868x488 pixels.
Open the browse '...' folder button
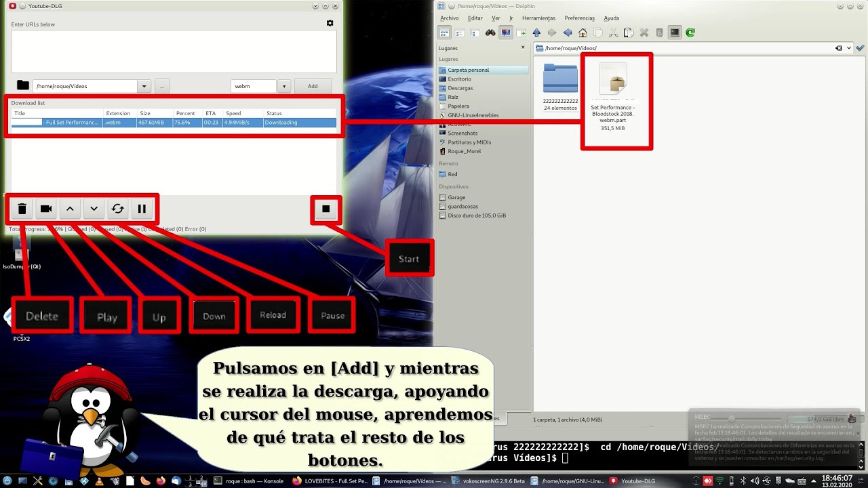click(161, 86)
